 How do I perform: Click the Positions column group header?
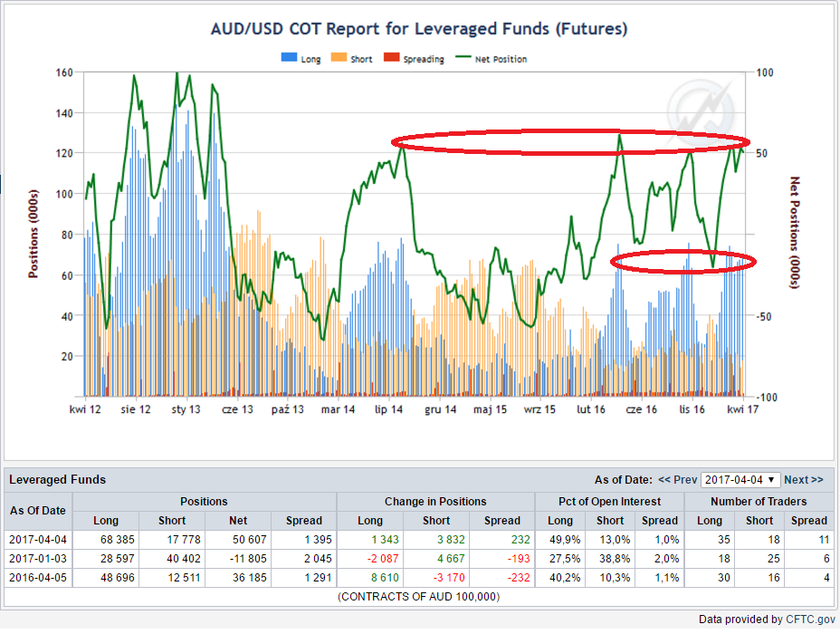click(x=204, y=501)
